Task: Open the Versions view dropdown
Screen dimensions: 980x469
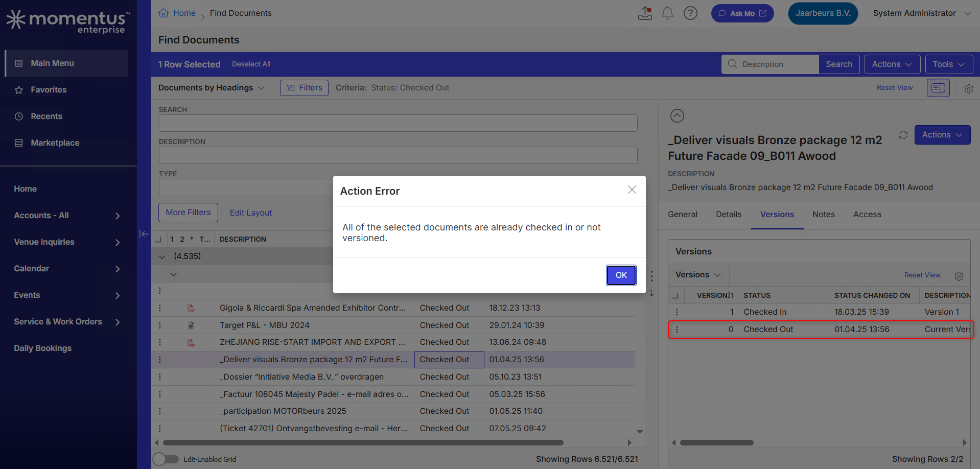Action: coord(698,275)
